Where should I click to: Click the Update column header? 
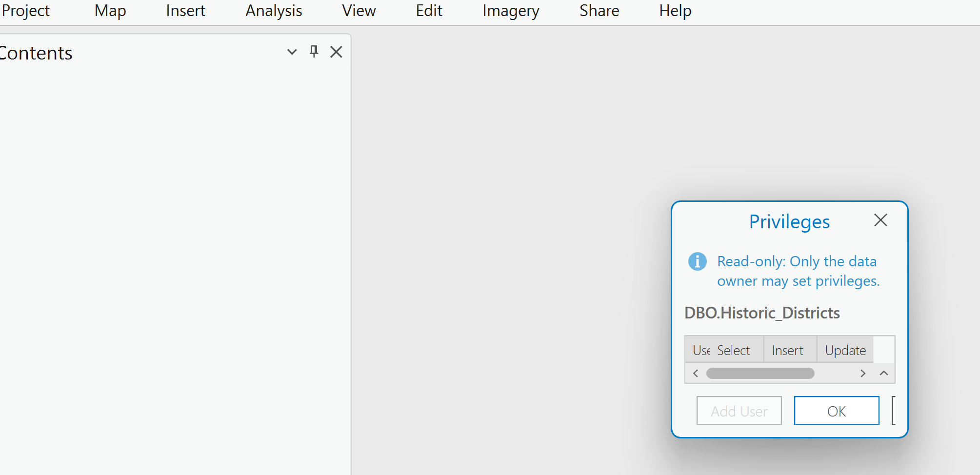(845, 350)
